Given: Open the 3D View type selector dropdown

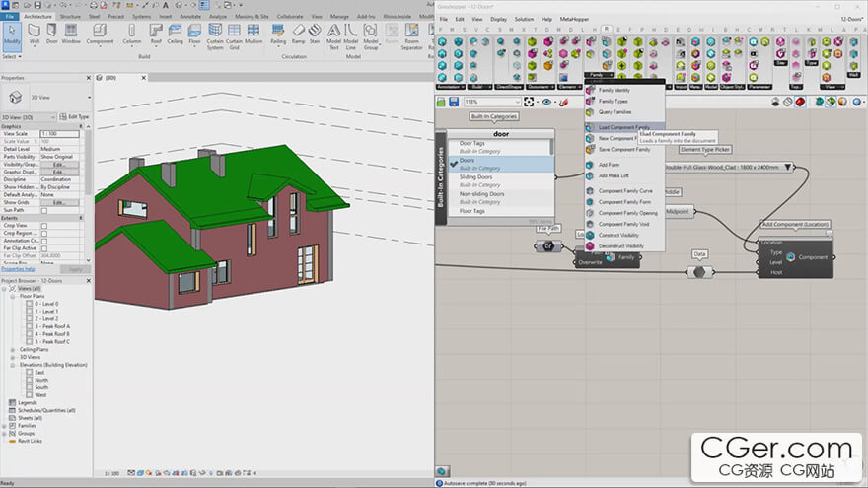Looking at the screenshot, I should (89, 98).
